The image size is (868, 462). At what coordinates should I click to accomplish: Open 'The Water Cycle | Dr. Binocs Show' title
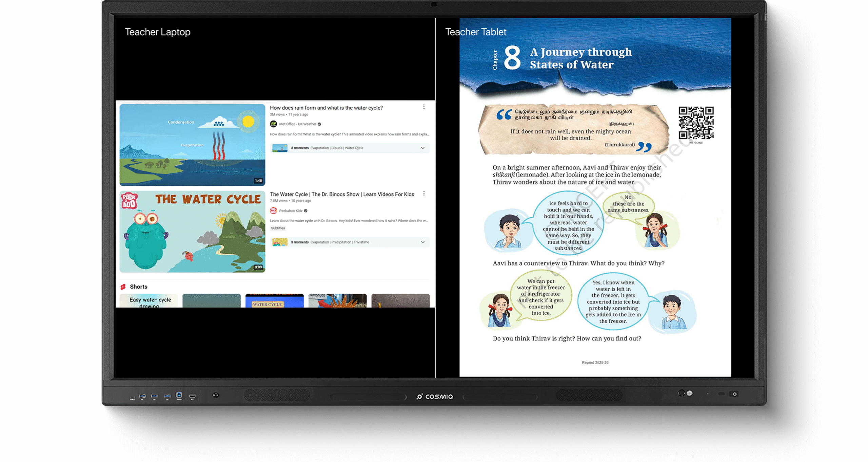(342, 194)
